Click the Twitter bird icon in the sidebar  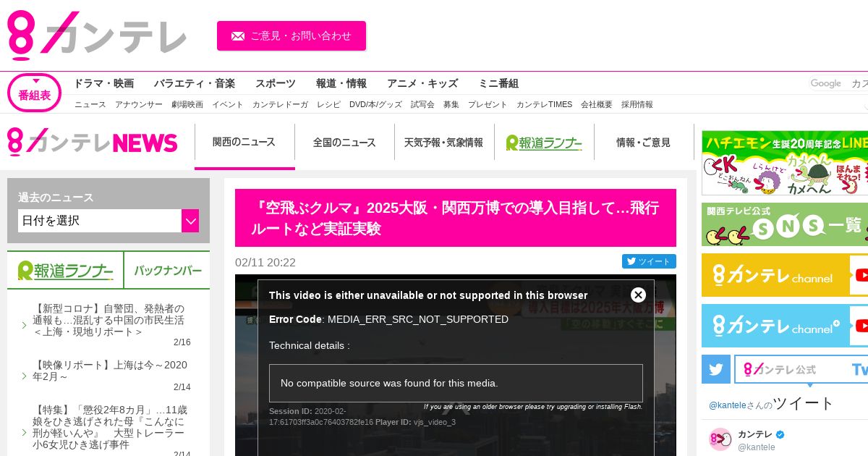click(716, 369)
